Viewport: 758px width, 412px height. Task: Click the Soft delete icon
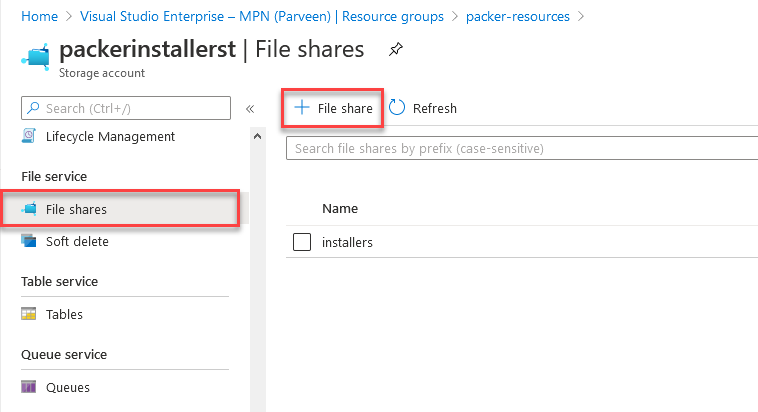[x=29, y=241]
